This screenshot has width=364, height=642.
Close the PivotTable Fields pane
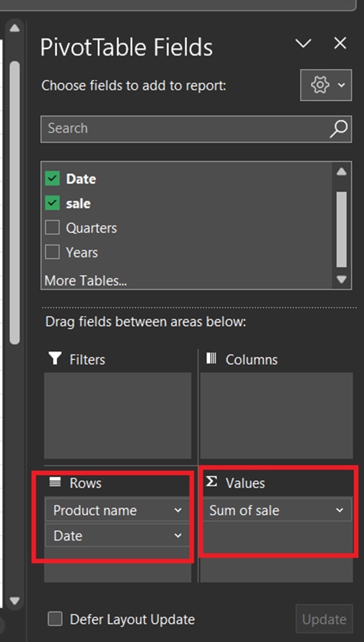[x=340, y=43]
